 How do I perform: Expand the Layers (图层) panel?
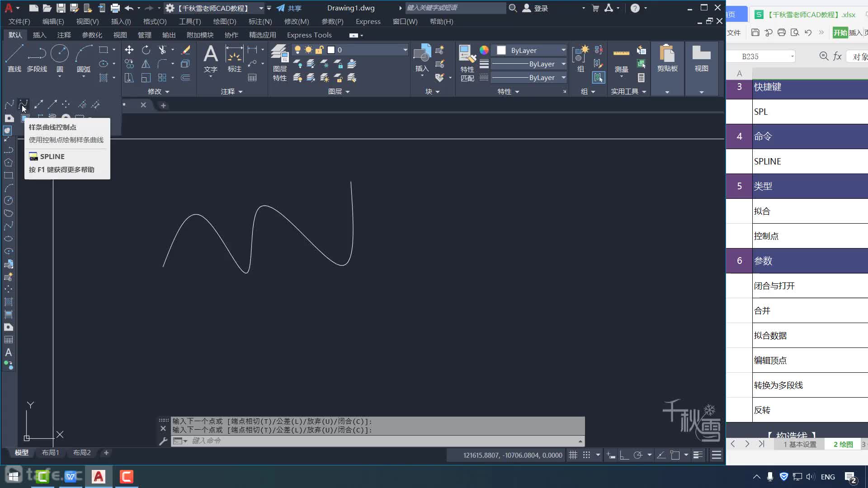click(x=339, y=91)
